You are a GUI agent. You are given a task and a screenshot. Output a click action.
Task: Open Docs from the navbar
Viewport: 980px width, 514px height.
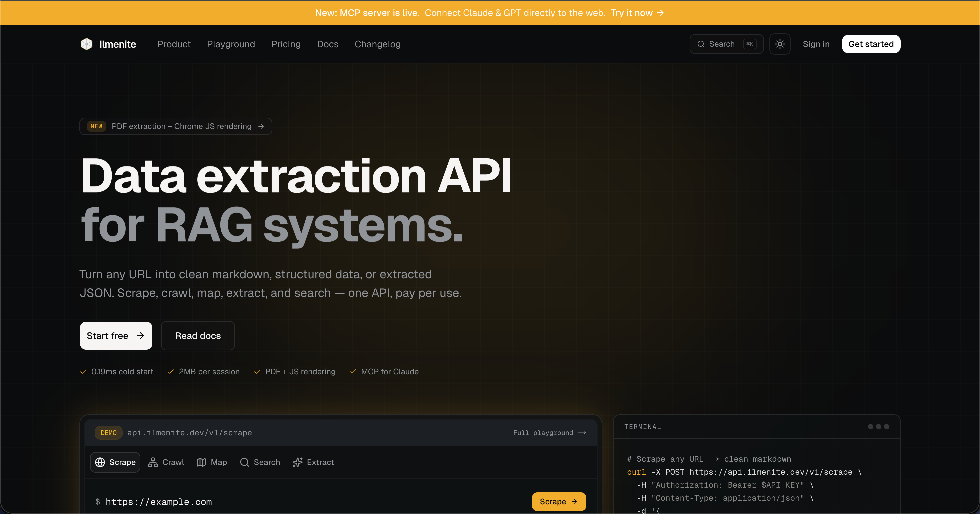coord(328,44)
